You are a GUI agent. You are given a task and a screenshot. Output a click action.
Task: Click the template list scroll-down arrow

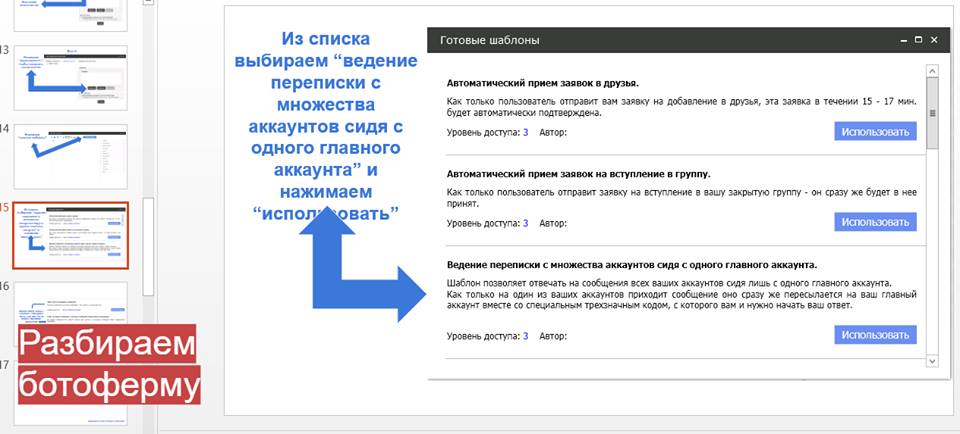coord(932,359)
